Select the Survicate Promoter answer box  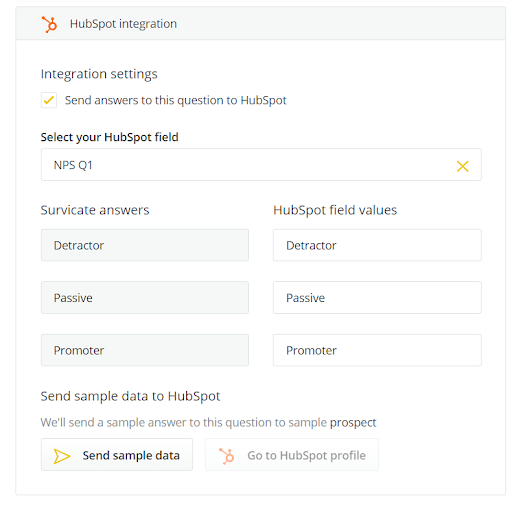click(145, 350)
